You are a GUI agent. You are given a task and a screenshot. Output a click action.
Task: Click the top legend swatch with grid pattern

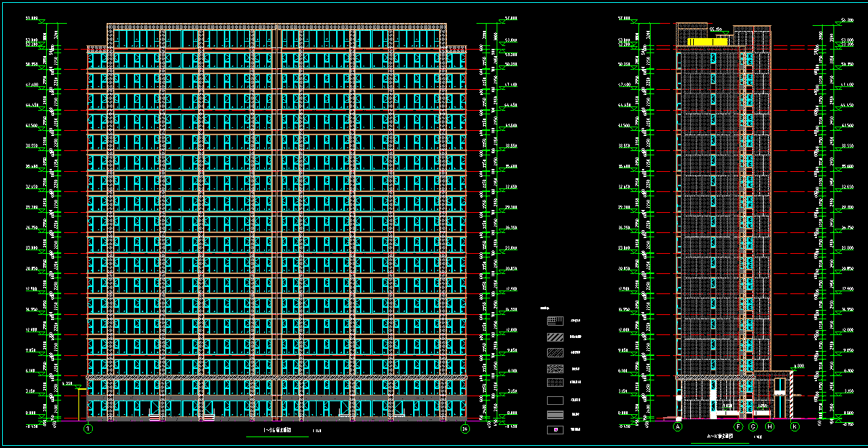tap(555, 321)
